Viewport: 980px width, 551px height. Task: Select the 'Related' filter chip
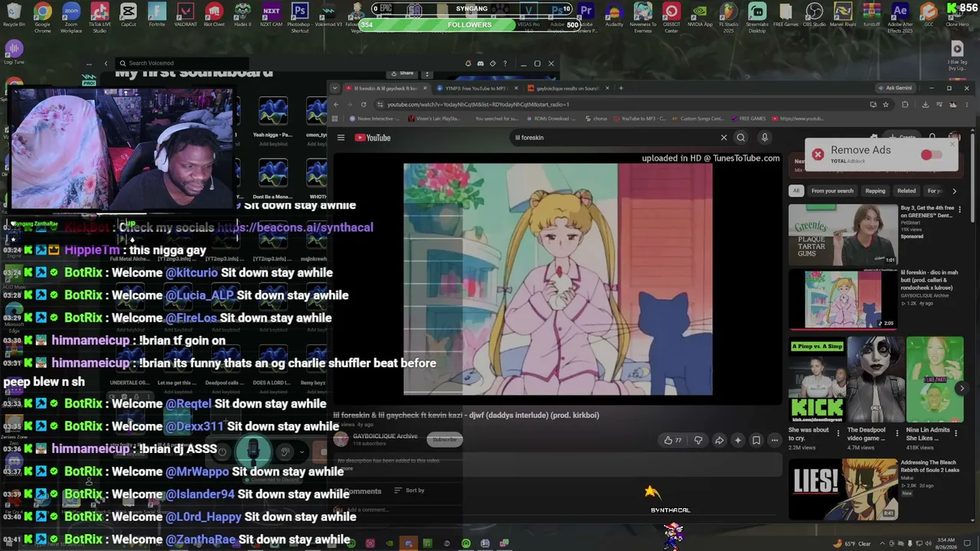[906, 191]
